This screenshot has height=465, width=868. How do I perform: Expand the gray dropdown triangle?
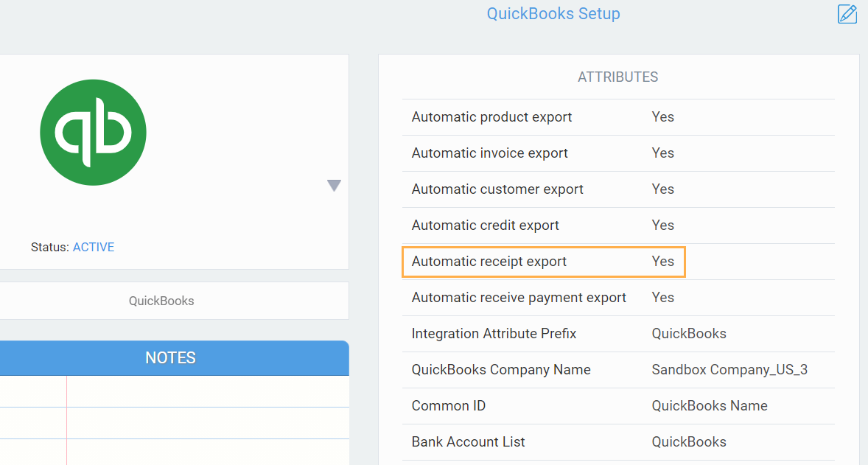[x=334, y=186]
